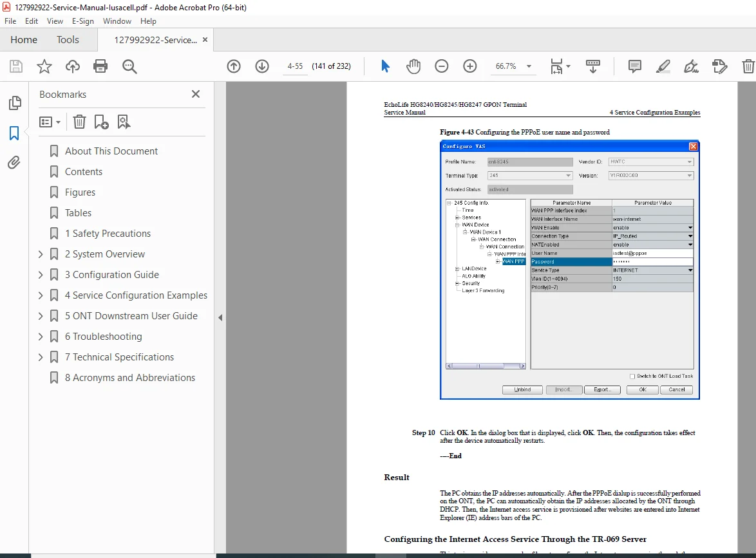Toggle the Bookmarks side panel icon
The height and width of the screenshot is (558, 756).
click(14, 133)
